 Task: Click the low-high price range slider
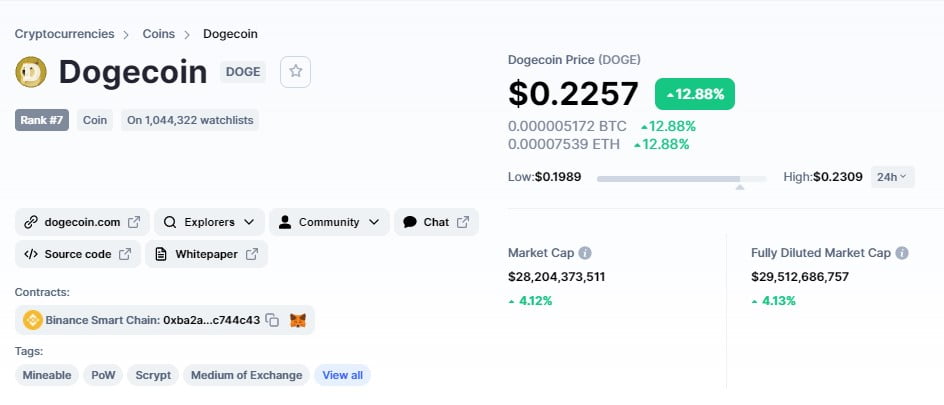click(x=681, y=178)
